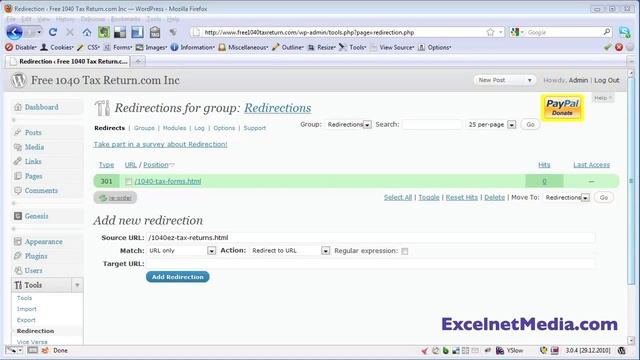
Task: Click the Redirections group title link
Action: [278, 108]
